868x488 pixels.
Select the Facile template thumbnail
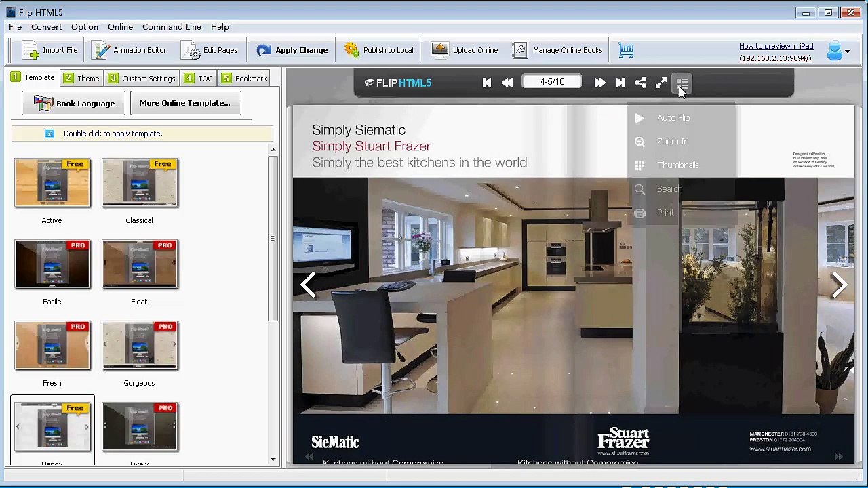coord(52,264)
